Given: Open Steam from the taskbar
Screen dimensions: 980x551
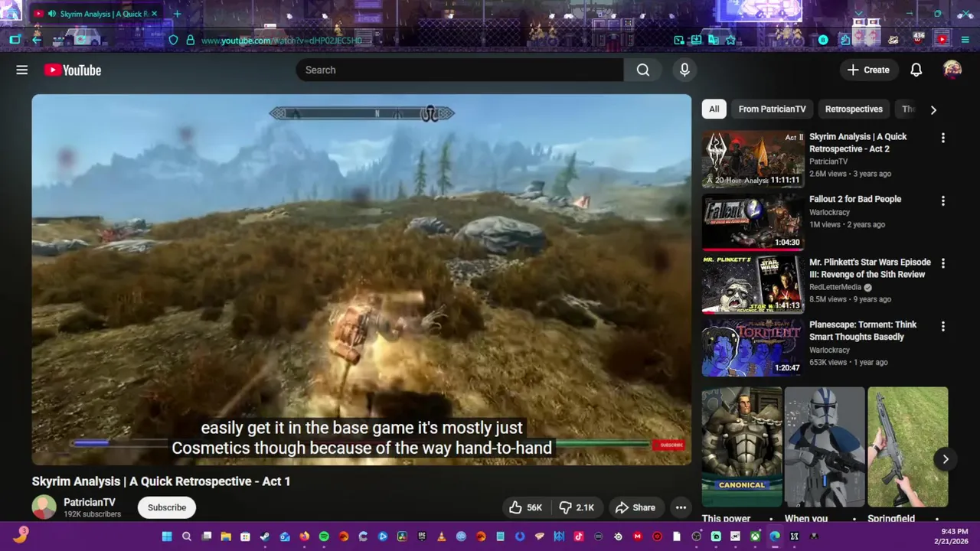Looking at the screenshot, I should coord(265,536).
